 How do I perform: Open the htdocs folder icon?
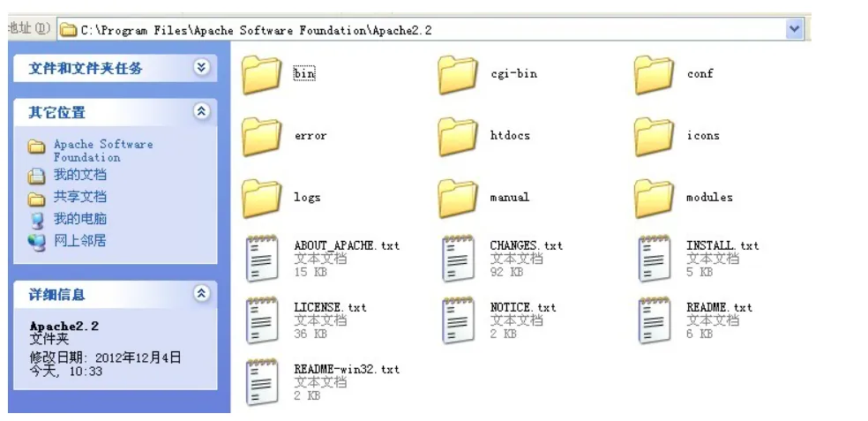tap(458, 137)
